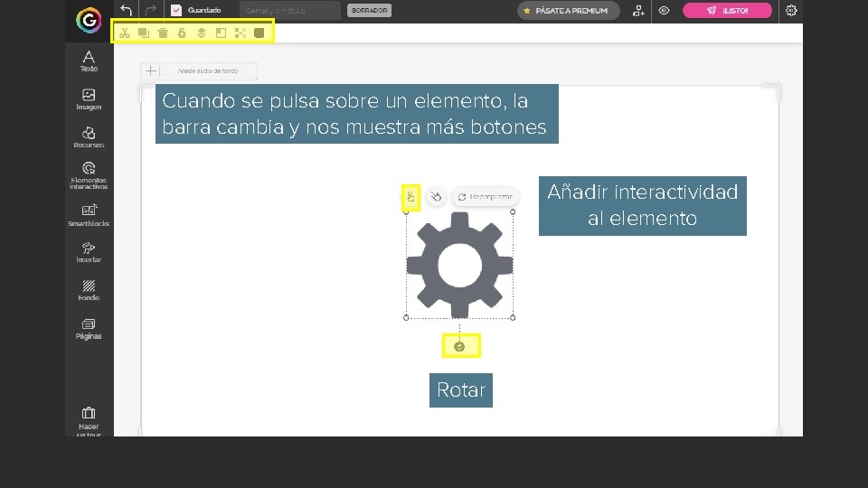868x488 pixels.
Task: Click the top-right resize handle of gear
Action: (513, 211)
